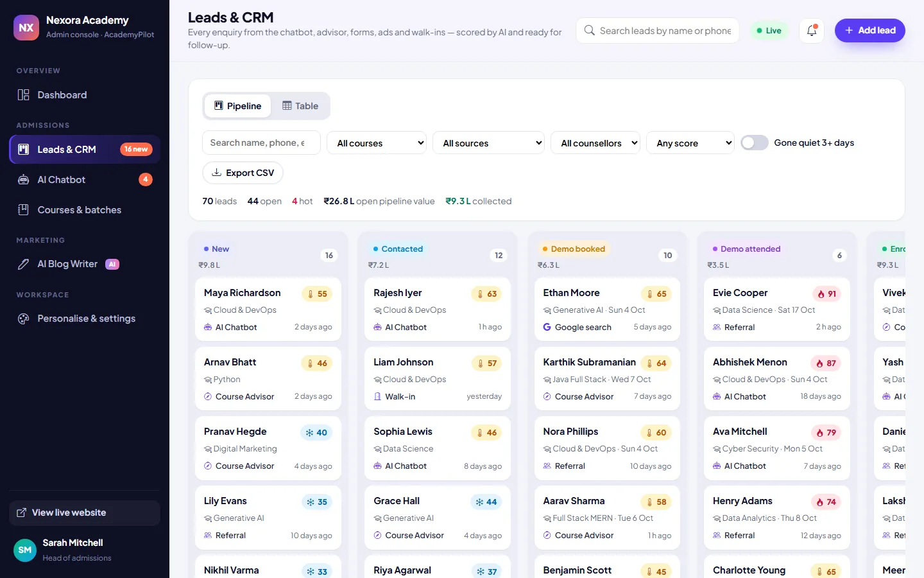Click Walk-in source icon on Liam Johnson
This screenshot has height=578, width=924.
[377, 397]
